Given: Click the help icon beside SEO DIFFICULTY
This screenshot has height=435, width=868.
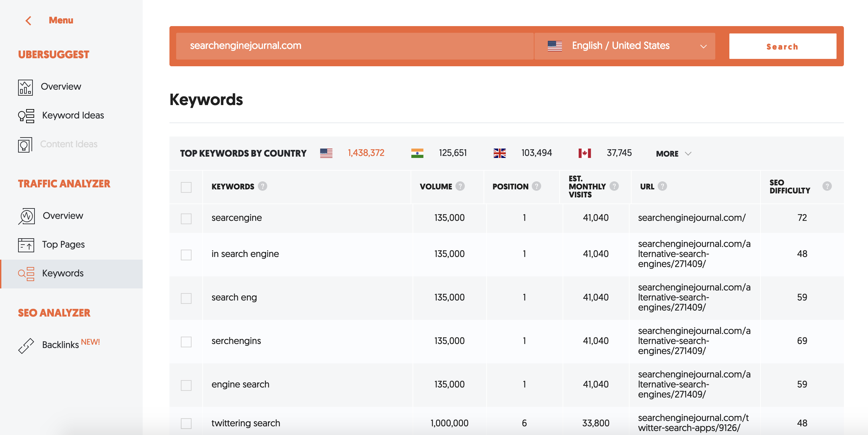Looking at the screenshot, I should (x=826, y=186).
